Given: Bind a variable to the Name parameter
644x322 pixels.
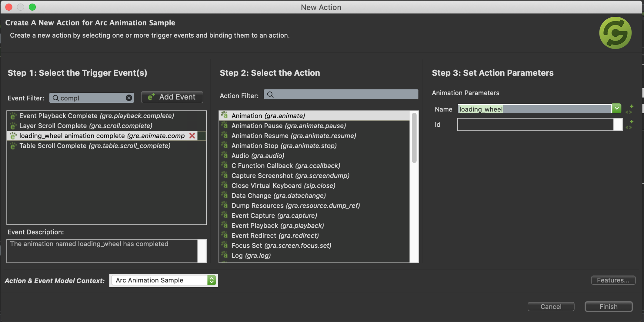Looking at the screenshot, I should 630,109.
